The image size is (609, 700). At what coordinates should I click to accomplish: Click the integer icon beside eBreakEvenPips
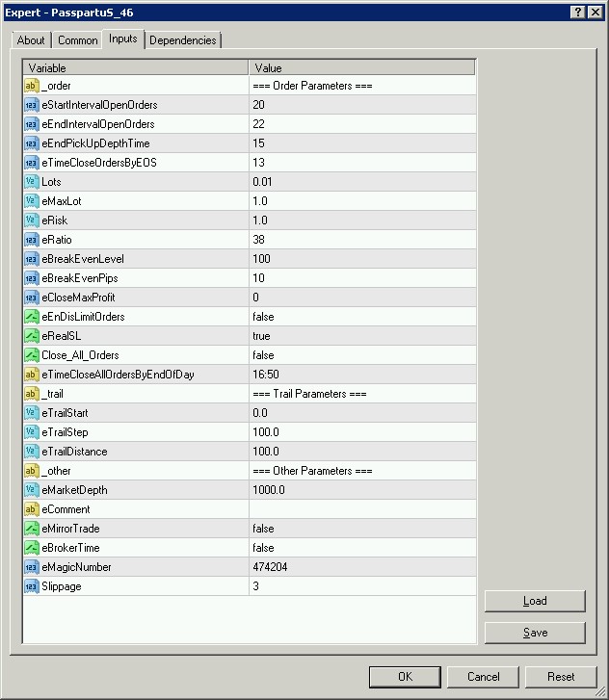[x=31, y=277]
